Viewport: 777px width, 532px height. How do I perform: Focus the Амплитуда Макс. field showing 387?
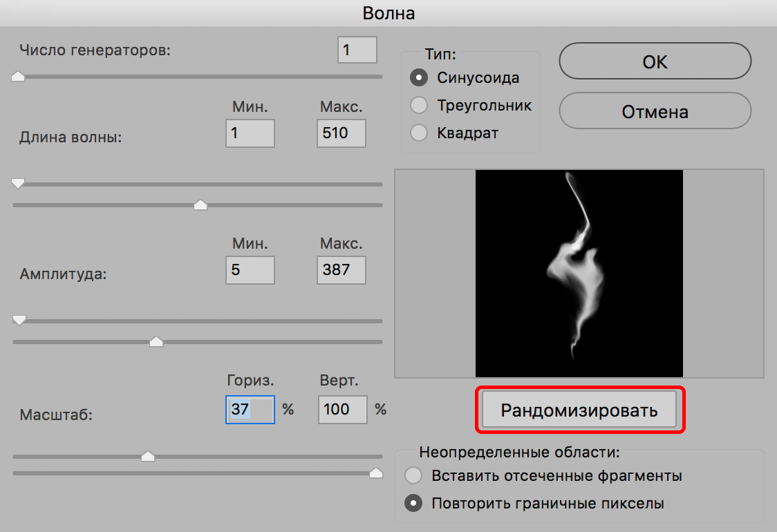[x=341, y=270]
